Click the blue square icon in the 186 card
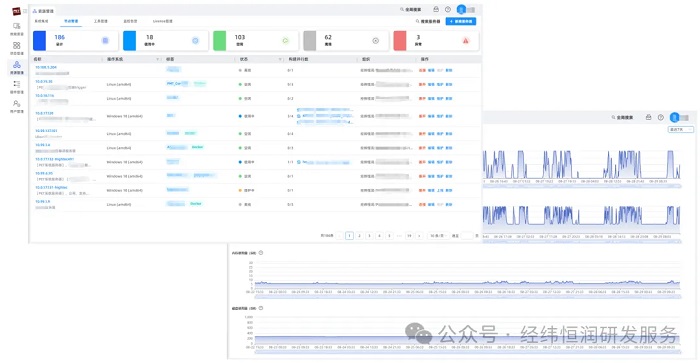Viewport: 700px width, 363px height. pyautogui.click(x=105, y=41)
